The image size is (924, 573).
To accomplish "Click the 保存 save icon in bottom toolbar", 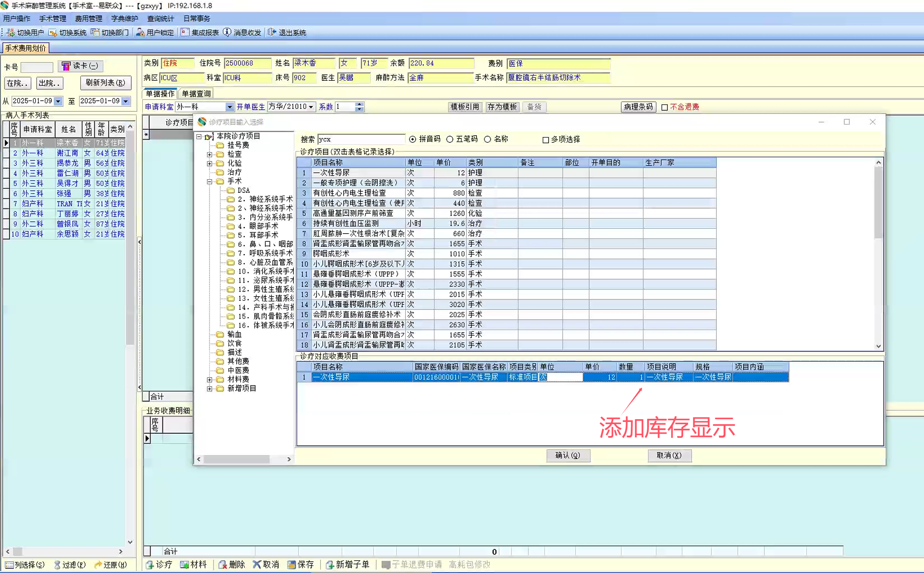I will [x=292, y=565].
